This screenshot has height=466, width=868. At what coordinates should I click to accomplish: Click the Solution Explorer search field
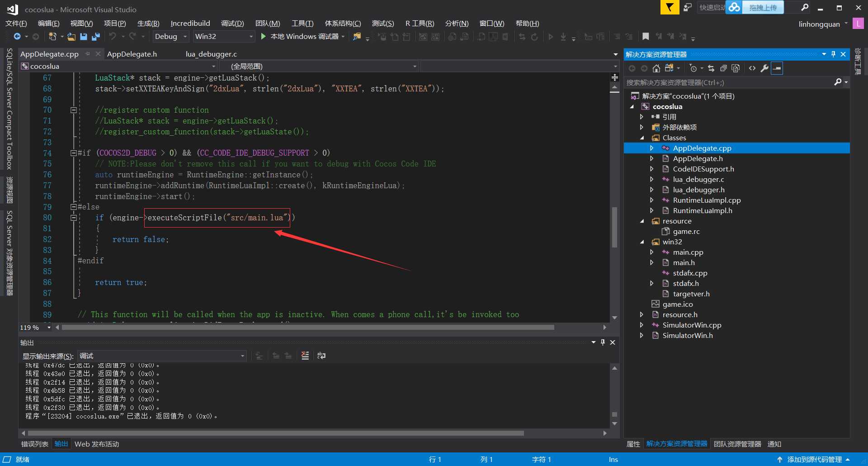tap(729, 82)
